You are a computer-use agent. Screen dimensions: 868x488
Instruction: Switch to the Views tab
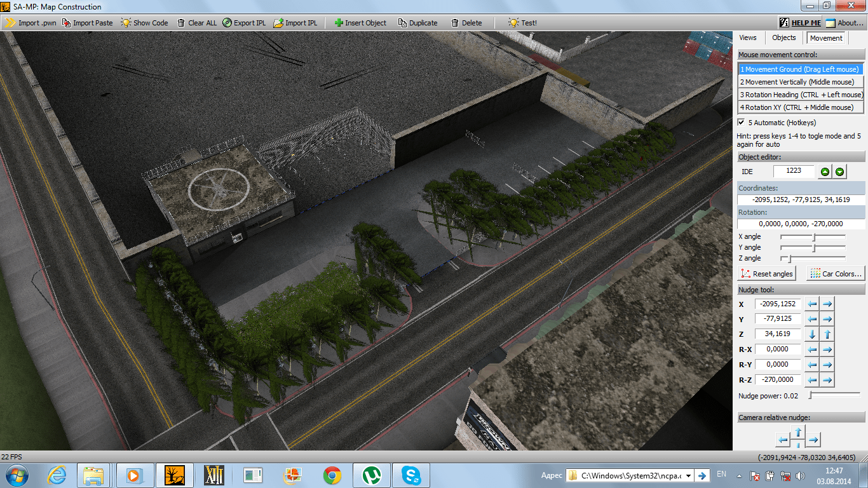click(x=748, y=37)
